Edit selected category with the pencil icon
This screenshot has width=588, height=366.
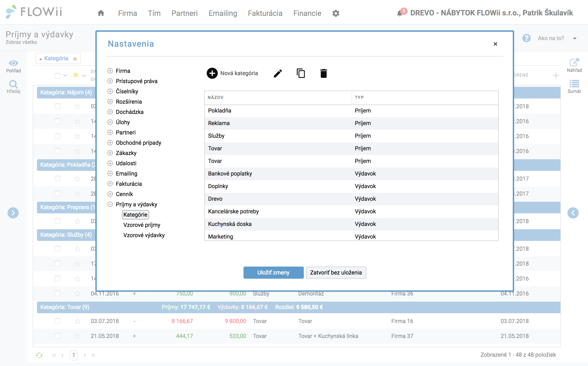(x=278, y=73)
